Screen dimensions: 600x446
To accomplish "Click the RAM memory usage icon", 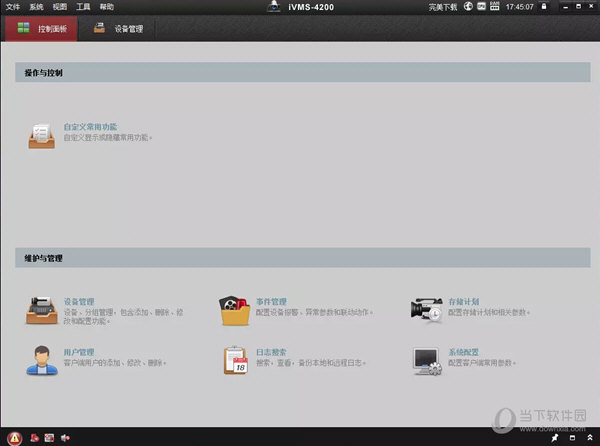I will [495, 6].
